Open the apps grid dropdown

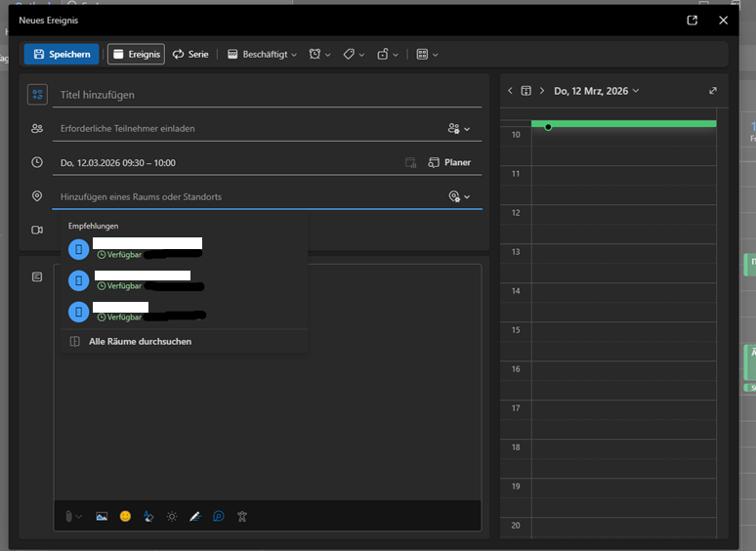[x=427, y=54]
